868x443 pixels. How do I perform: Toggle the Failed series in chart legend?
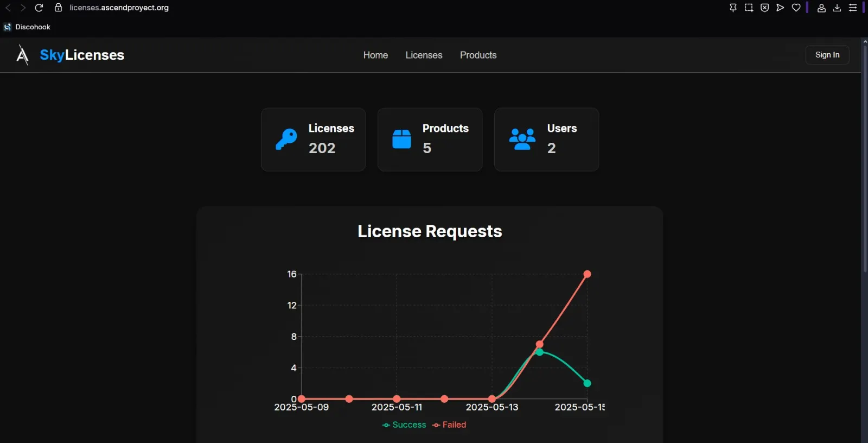(x=450, y=425)
